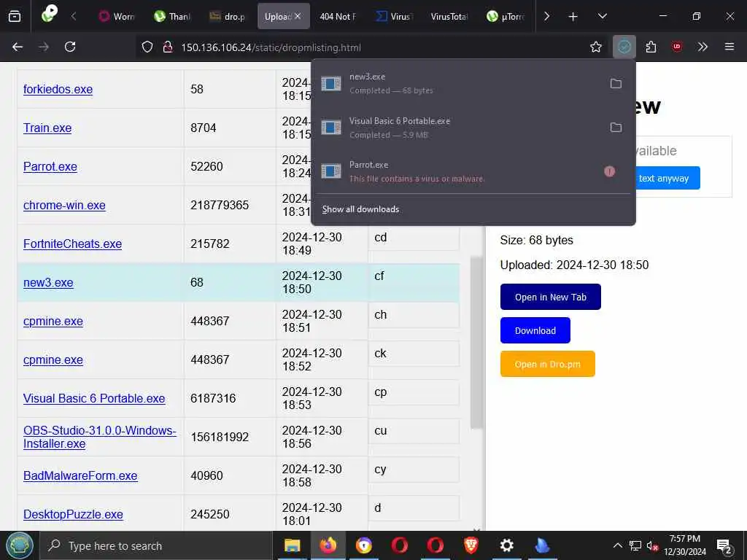Click the muted volume tray icon

(652, 546)
